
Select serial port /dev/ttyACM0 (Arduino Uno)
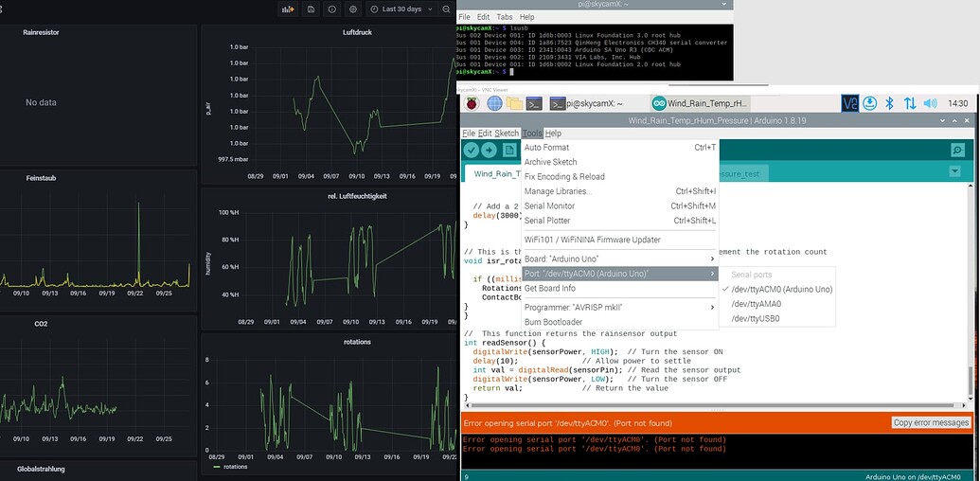tap(776, 289)
